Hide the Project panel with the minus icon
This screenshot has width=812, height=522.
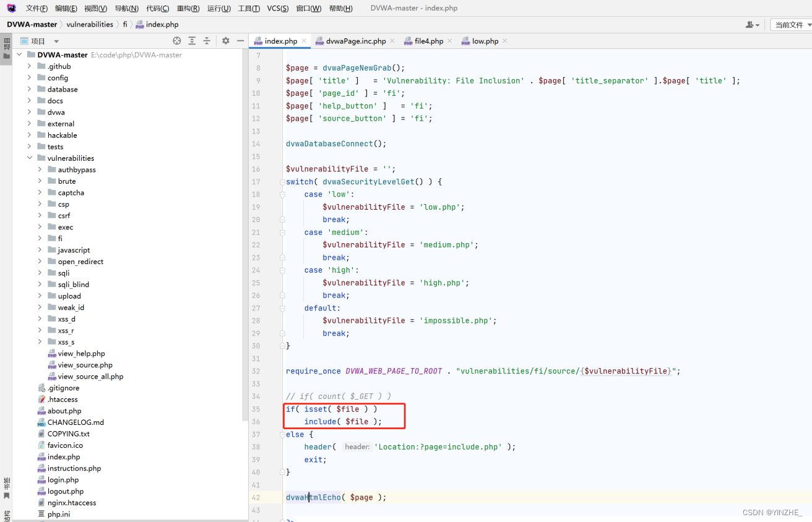click(240, 41)
